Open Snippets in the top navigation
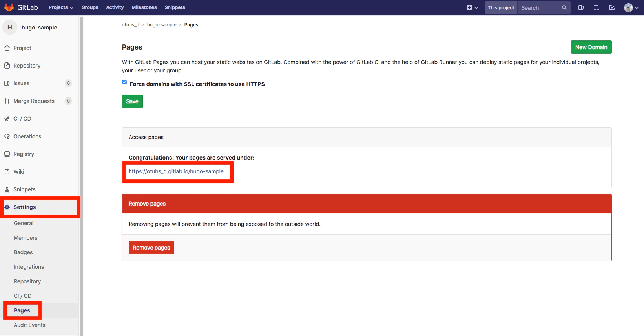Screen dimensions: 644x336 tap(175, 7)
